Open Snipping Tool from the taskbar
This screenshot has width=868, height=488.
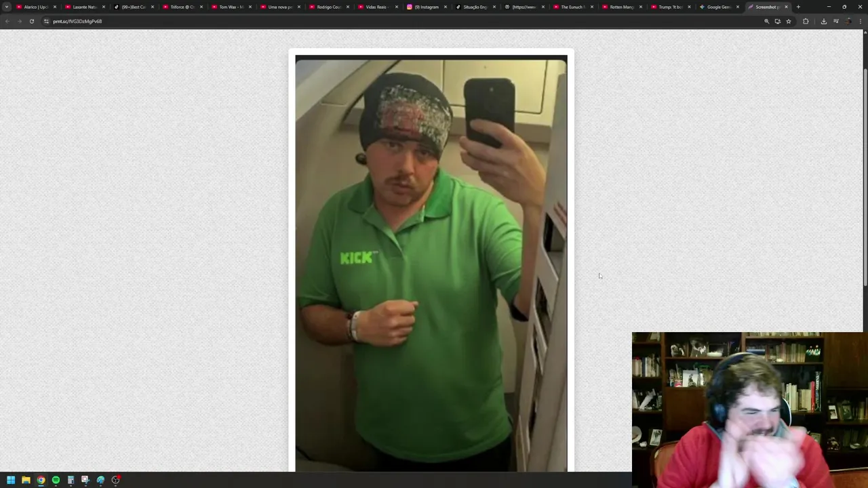pos(85,480)
